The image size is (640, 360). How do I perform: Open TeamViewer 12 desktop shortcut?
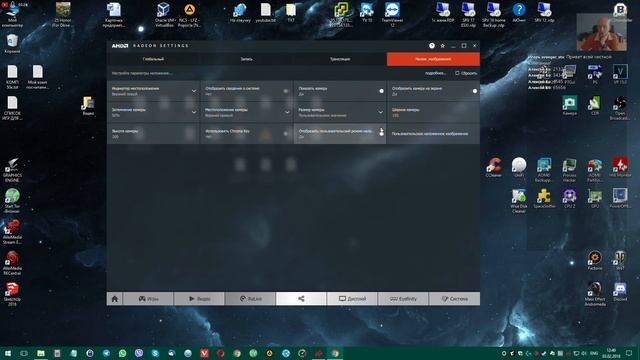coord(392,14)
